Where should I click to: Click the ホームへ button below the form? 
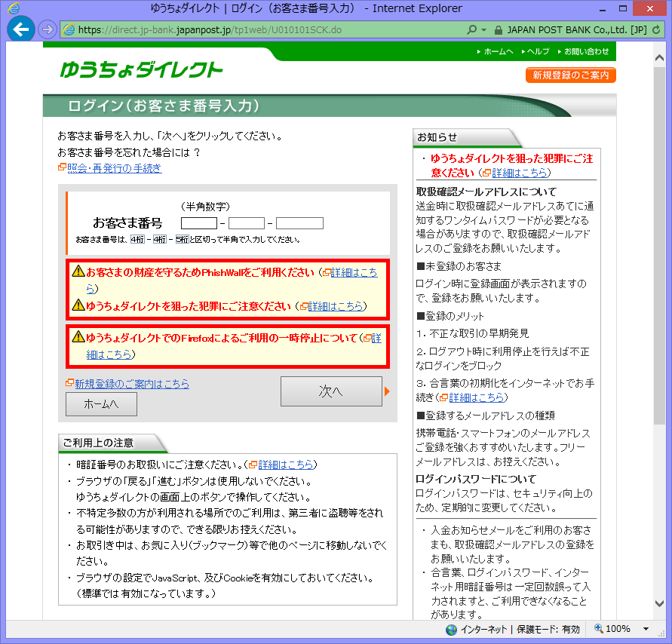[x=101, y=404]
